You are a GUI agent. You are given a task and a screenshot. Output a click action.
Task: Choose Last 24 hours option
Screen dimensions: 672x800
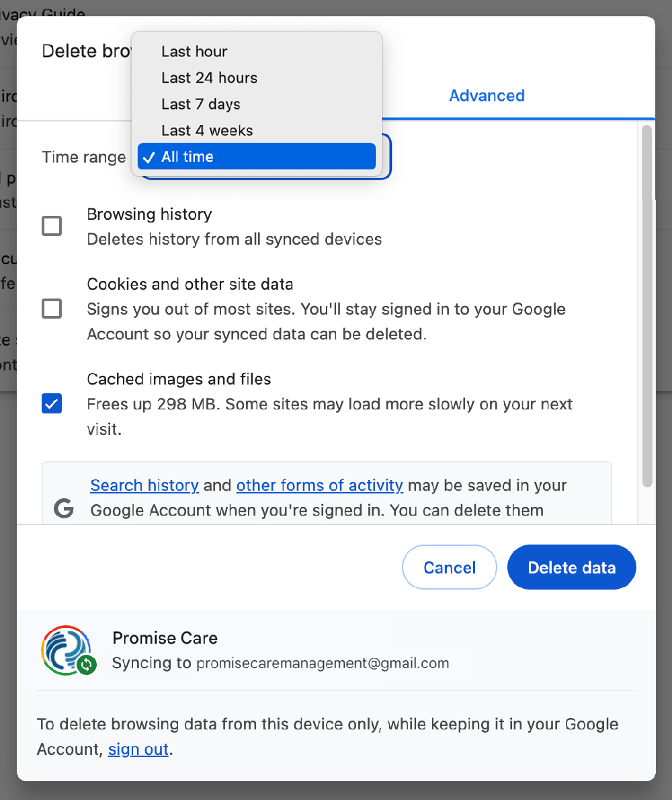tap(209, 78)
